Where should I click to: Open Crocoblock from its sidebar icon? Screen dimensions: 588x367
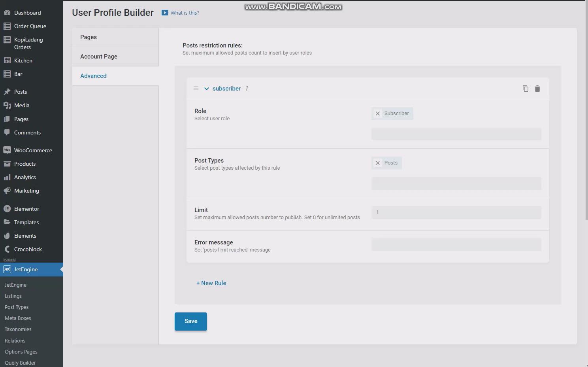7,249
